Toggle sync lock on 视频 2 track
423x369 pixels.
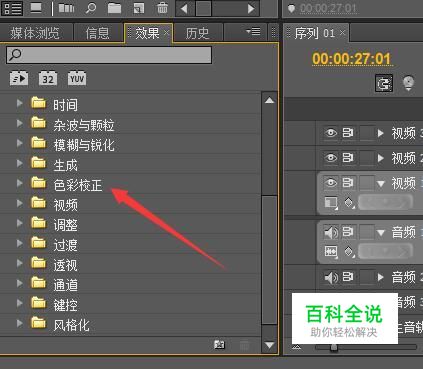[348, 158]
